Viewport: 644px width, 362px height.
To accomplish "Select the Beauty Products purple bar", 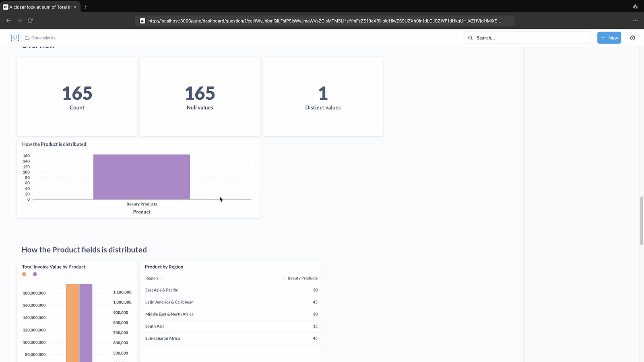I will point(141,177).
